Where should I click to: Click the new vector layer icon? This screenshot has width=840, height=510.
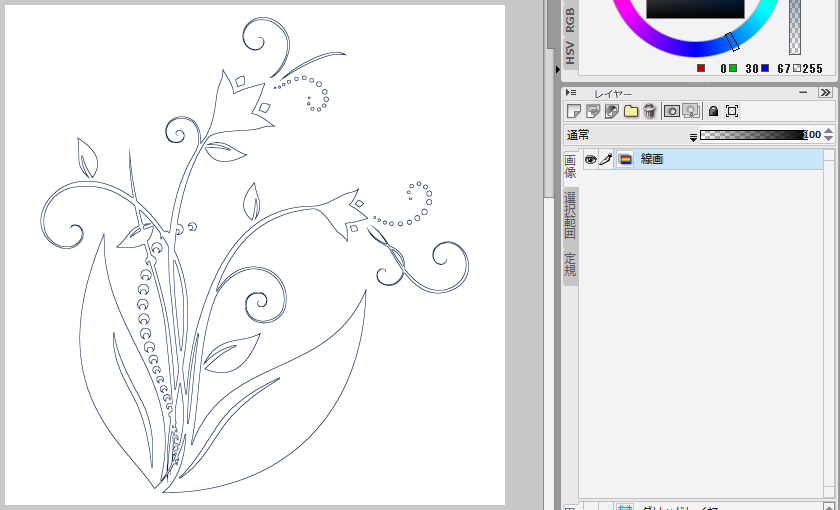[592, 111]
